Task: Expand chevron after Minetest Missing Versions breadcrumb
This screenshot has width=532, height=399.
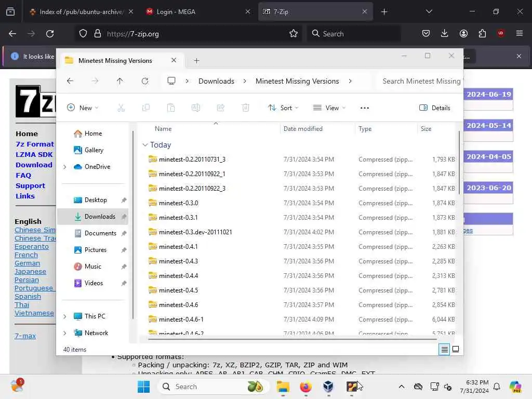Action: (350, 81)
